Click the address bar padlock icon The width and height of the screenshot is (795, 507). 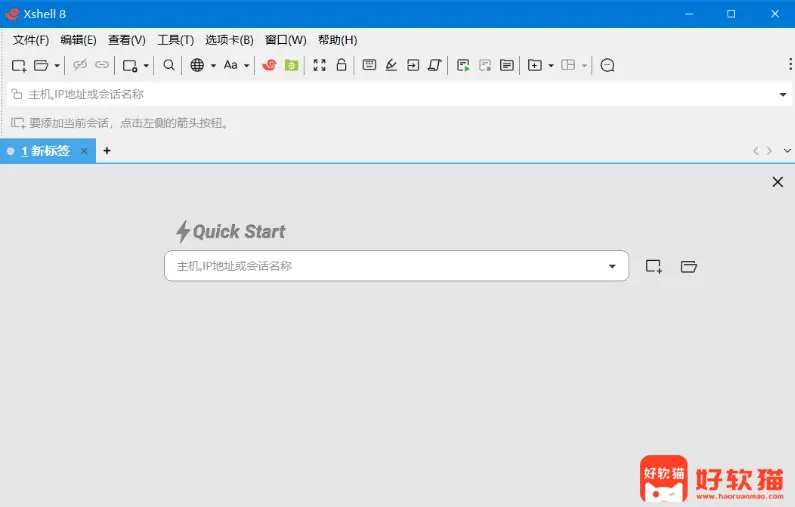[x=17, y=94]
